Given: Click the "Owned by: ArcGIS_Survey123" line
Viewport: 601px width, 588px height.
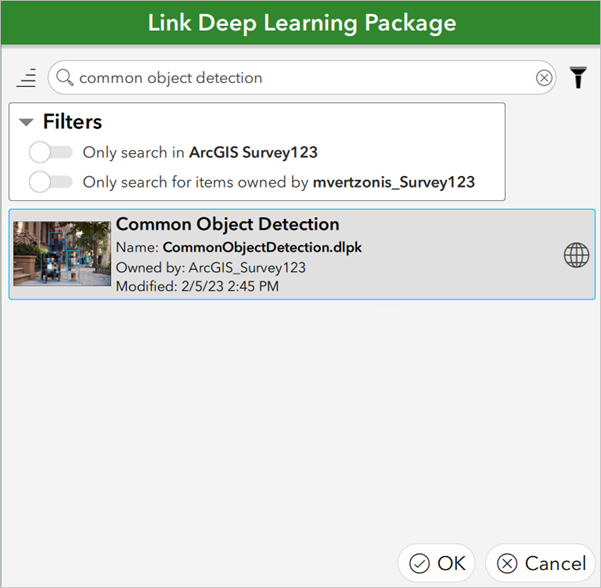Looking at the screenshot, I should coord(210,267).
